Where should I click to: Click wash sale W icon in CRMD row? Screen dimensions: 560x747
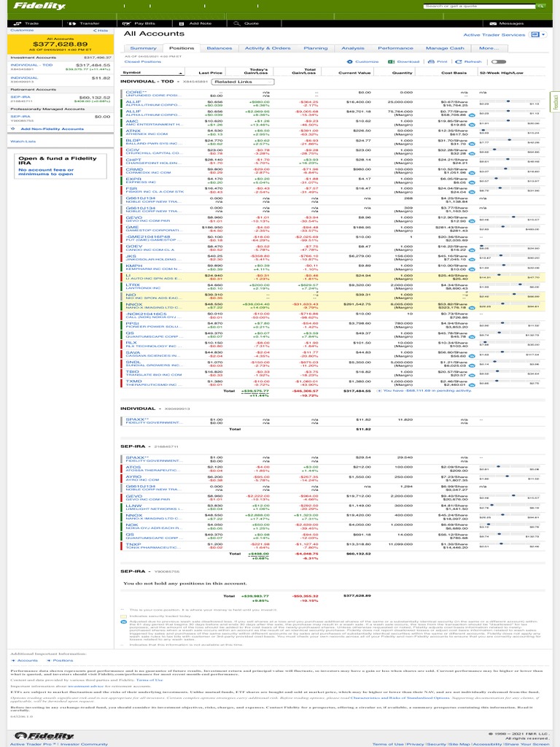[x=472, y=173]
